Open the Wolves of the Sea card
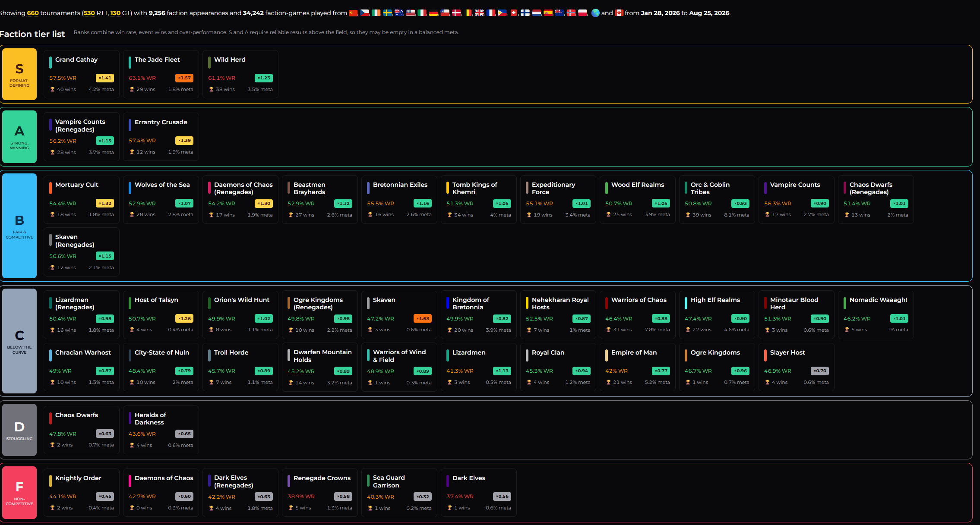The width and height of the screenshot is (980, 525). [161, 199]
